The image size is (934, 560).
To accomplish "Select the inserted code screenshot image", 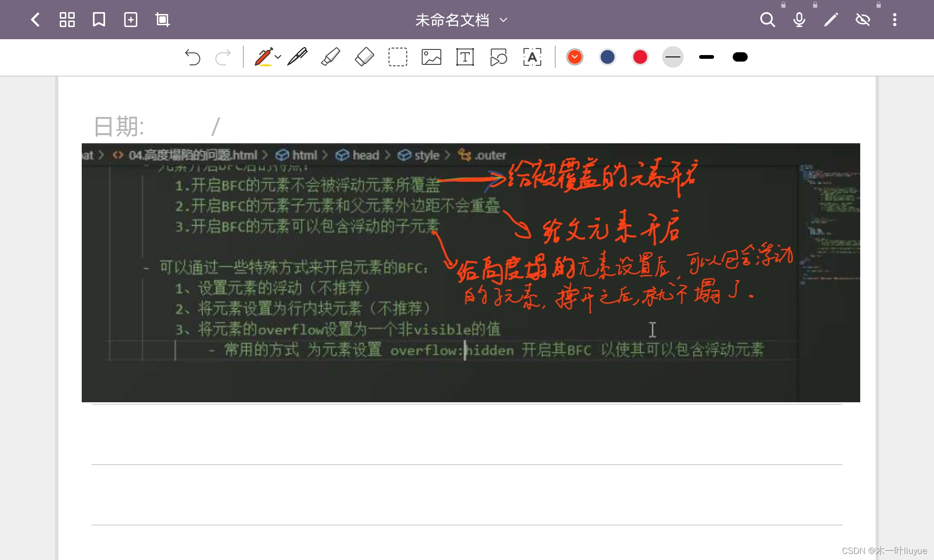I will coord(471,273).
